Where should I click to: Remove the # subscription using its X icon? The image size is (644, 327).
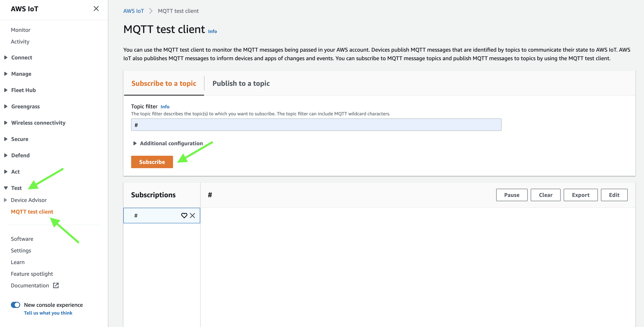pos(192,215)
